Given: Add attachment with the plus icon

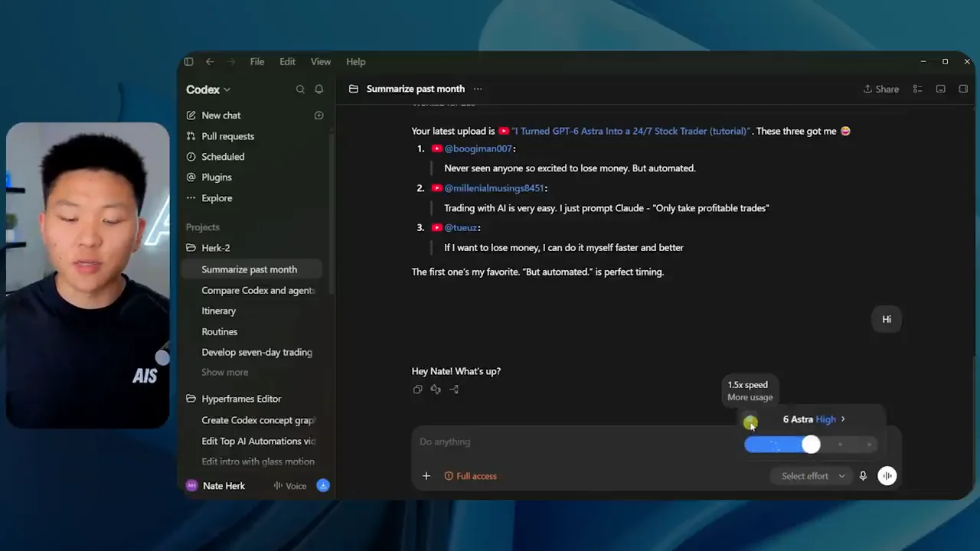Looking at the screenshot, I should pos(426,476).
